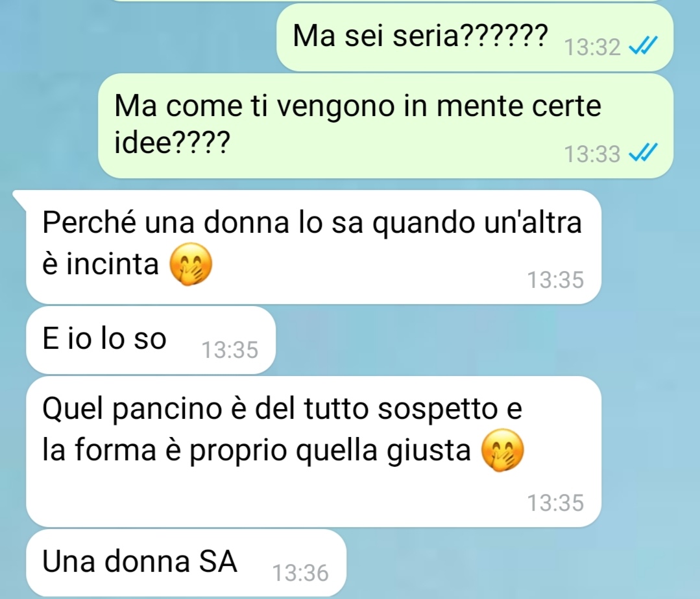
Task: Tap the word 'idee????' in sent message
Action: point(173,143)
